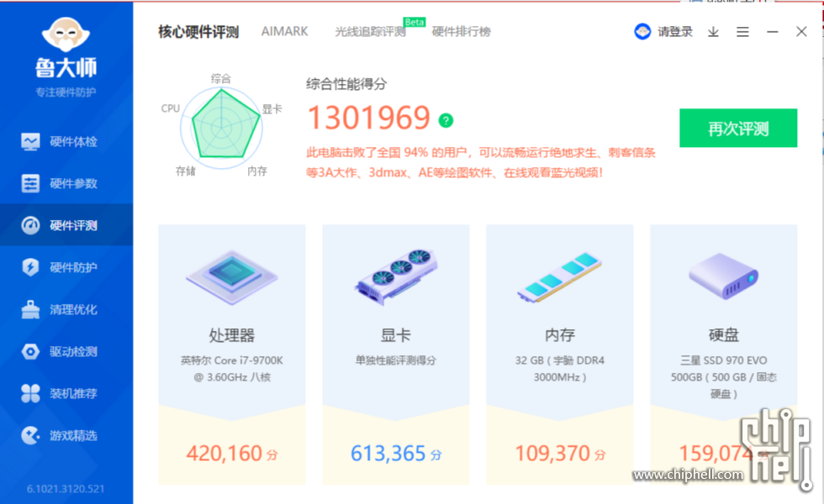Click the 显卡 card title
The image size is (824, 504).
[396, 335]
